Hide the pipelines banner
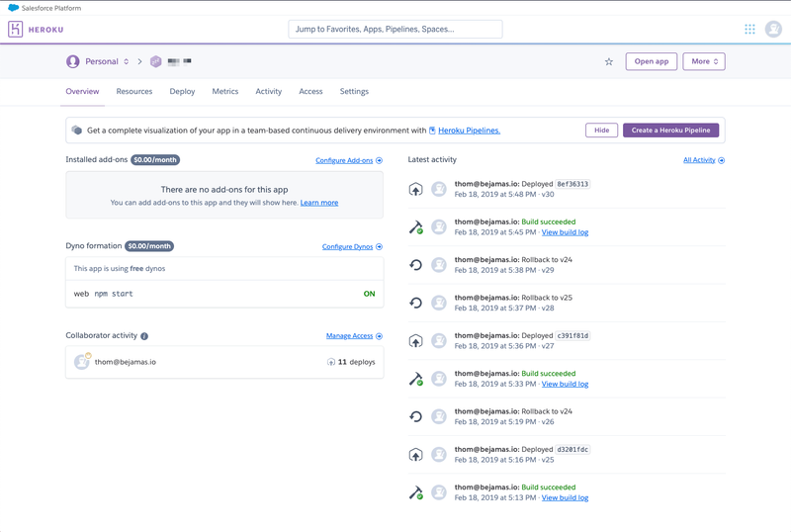The image size is (791, 532). pos(601,131)
